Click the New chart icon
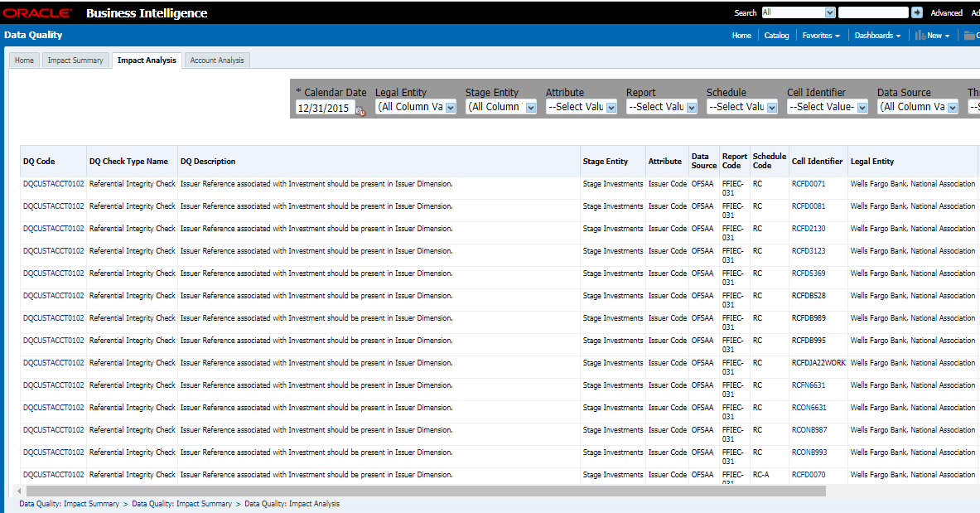This screenshot has width=980, height=513. coord(920,36)
